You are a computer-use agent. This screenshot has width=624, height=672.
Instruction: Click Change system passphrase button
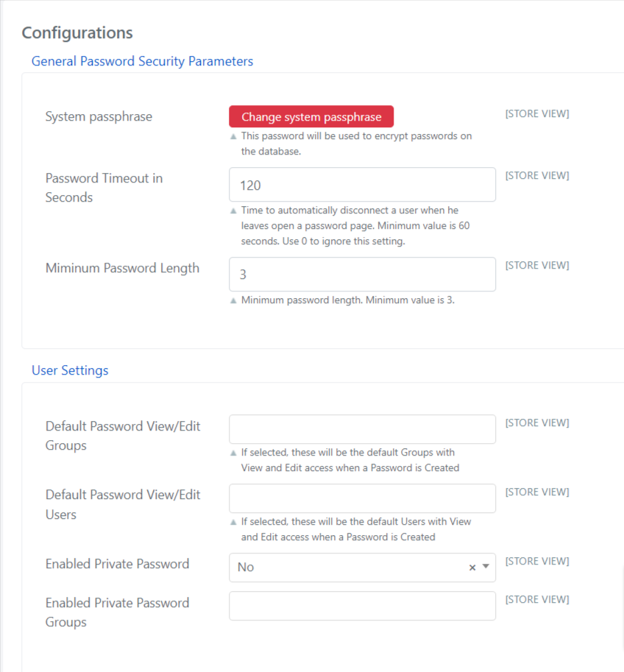(x=311, y=116)
